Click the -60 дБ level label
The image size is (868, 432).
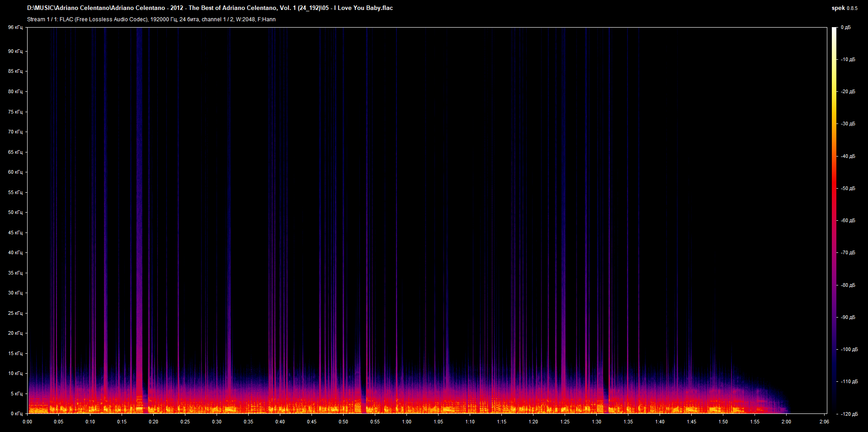pyautogui.click(x=848, y=220)
